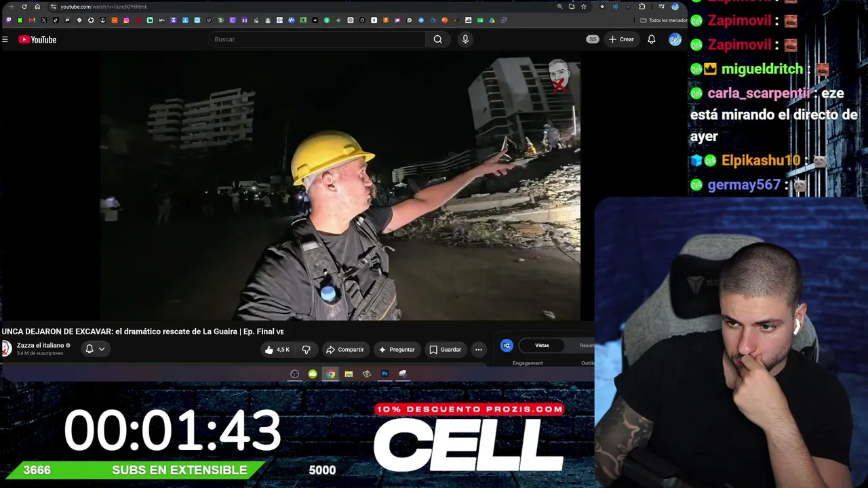Bookmark this page with the star icon
The height and width of the screenshot is (488, 868).
pos(583,7)
